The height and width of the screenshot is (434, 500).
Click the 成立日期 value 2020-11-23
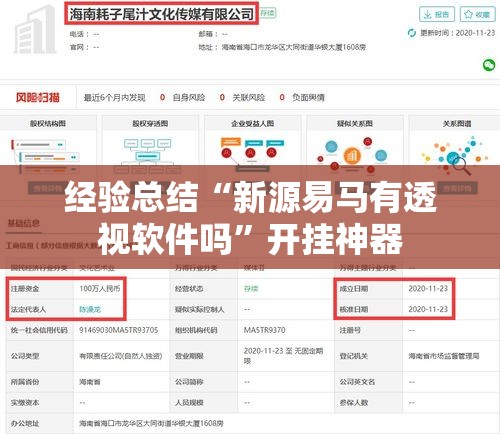428,288
